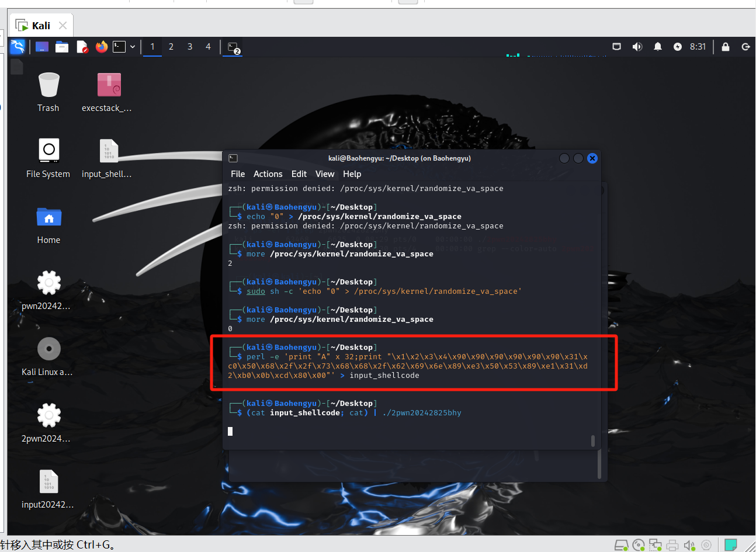
Task: Maximize the terminal window
Action: coord(578,158)
